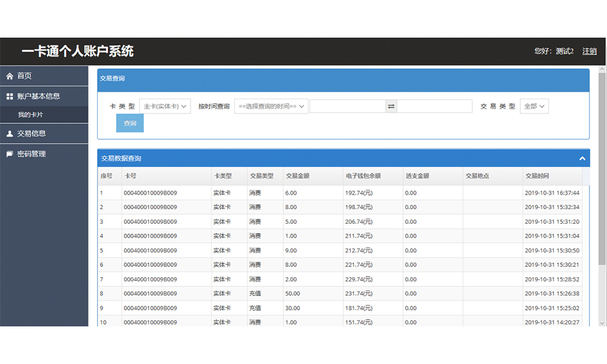Collapse the 交易数据查询 panel with chevron
607x364 pixels.
pyautogui.click(x=582, y=158)
